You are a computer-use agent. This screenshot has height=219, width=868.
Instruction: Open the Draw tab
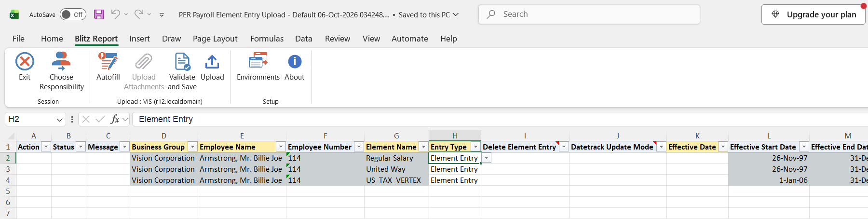point(171,39)
